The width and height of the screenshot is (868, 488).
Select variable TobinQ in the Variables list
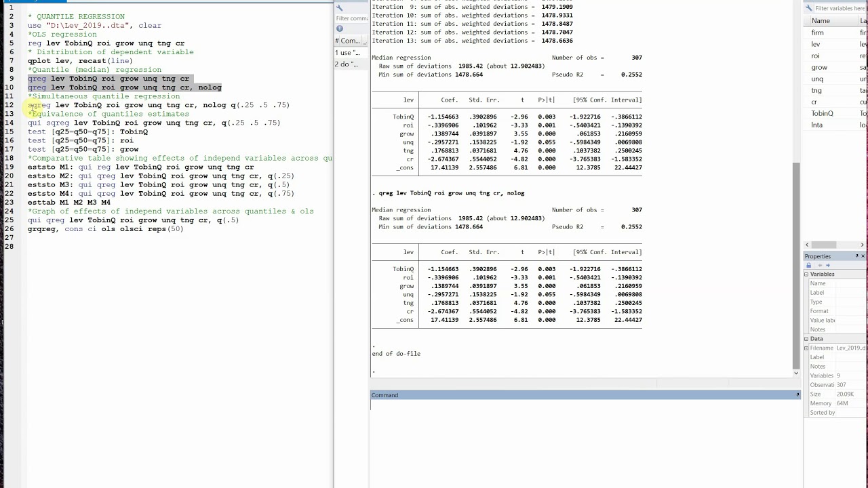click(x=835, y=113)
